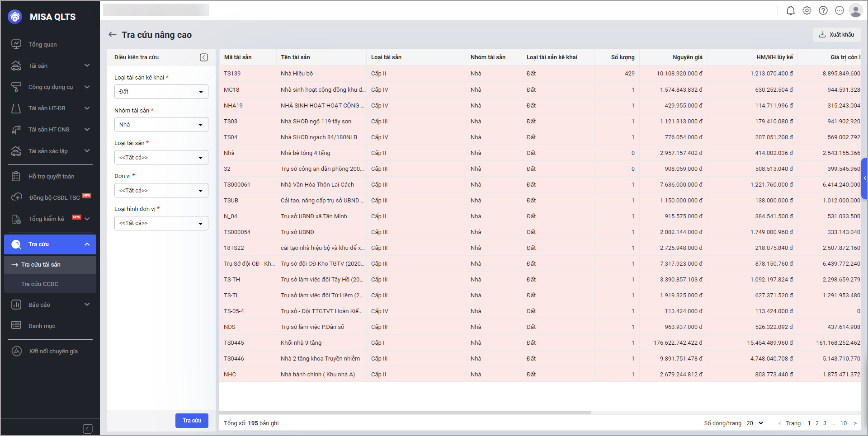868x436 pixels.
Task: Open the Nhóm tài sản dropdown
Action: click(161, 125)
